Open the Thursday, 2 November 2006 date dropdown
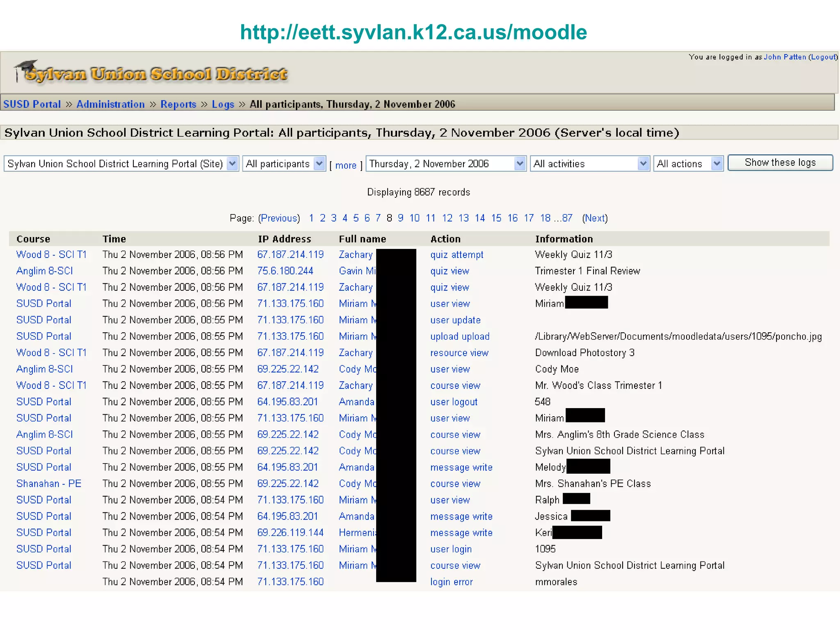Screen dimensions: 840x630 click(446, 164)
